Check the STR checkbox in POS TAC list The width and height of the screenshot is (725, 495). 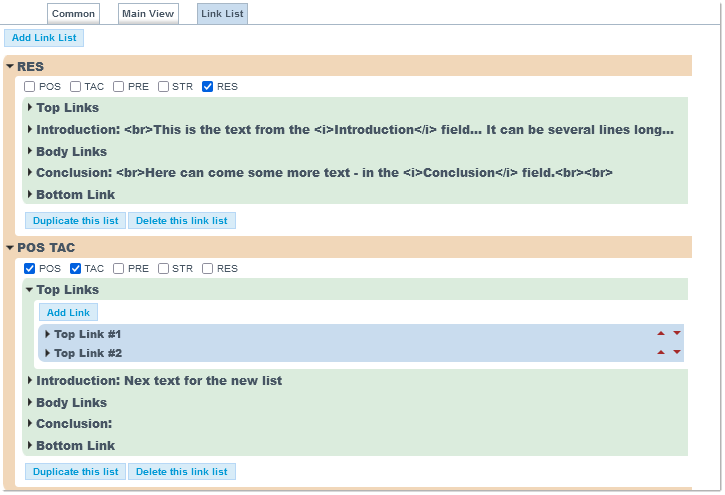163,268
